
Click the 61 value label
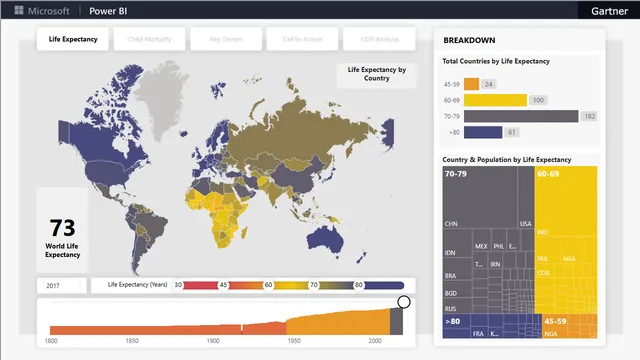pyautogui.click(x=512, y=132)
